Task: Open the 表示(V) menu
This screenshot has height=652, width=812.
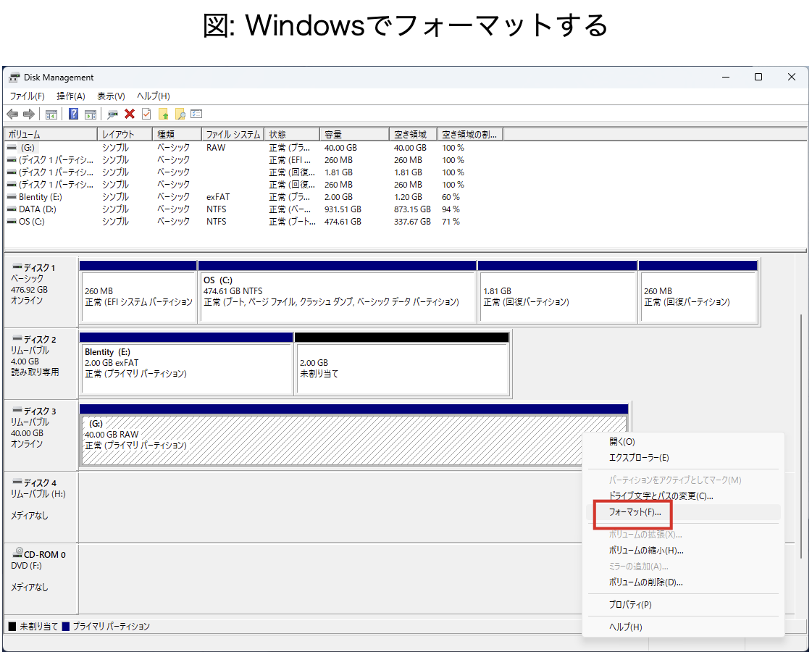Action: (112, 96)
